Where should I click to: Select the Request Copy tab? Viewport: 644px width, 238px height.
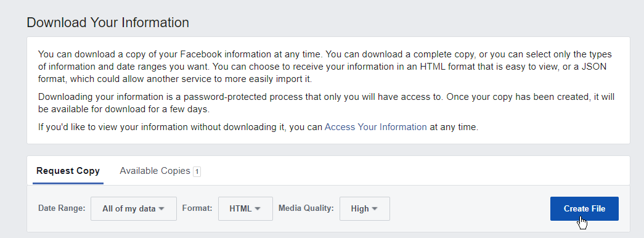tap(68, 171)
